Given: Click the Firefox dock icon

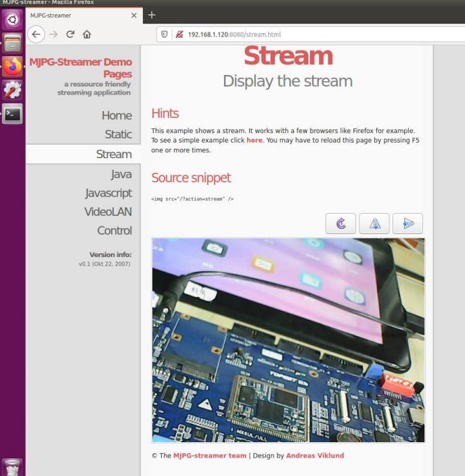Looking at the screenshot, I should pyautogui.click(x=12, y=66).
